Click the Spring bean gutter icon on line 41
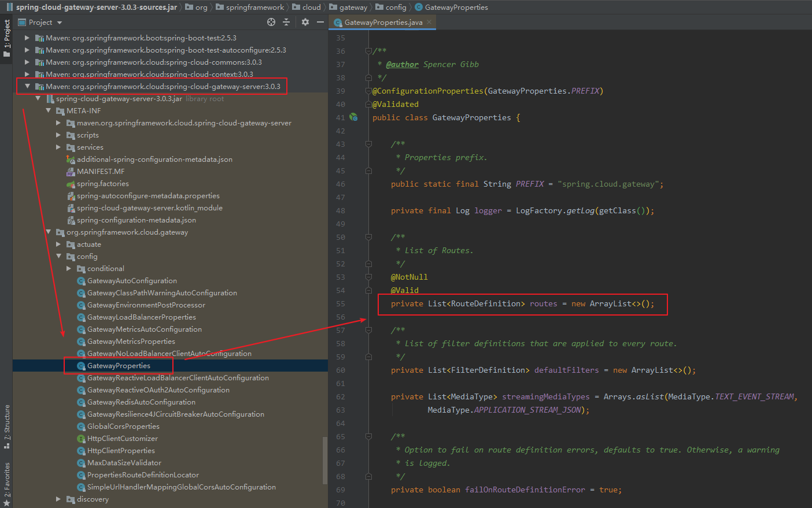The height and width of the screenshot is (508, 812). pyautogui.click(x=353, y=117)
